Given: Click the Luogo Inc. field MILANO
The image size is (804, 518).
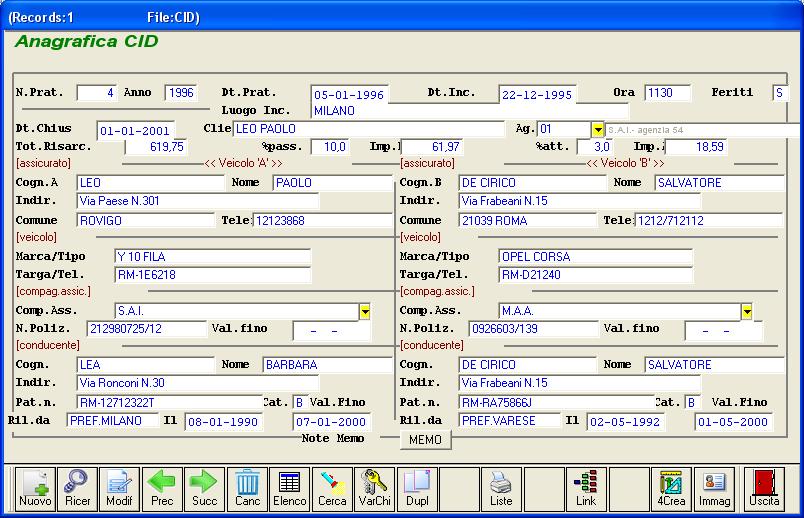Looking at the screenshot, I should tap(470, 111).
